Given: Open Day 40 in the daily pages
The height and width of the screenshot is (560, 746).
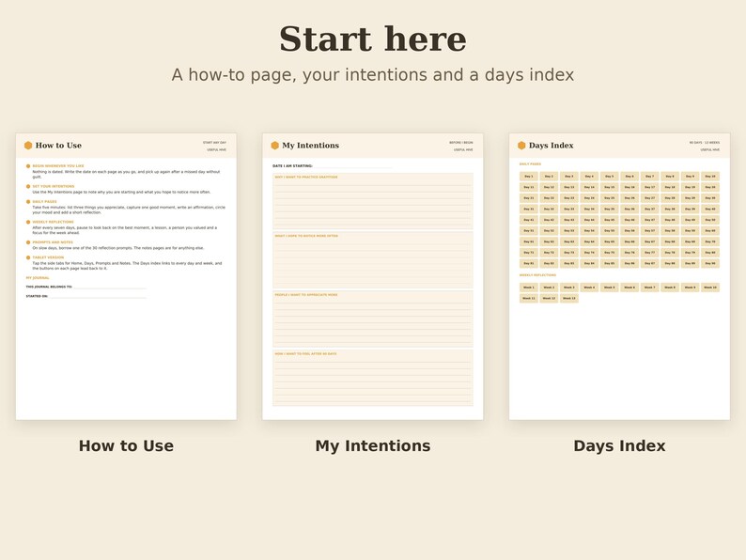Looking at the screenshot, I should coord(710,209).
